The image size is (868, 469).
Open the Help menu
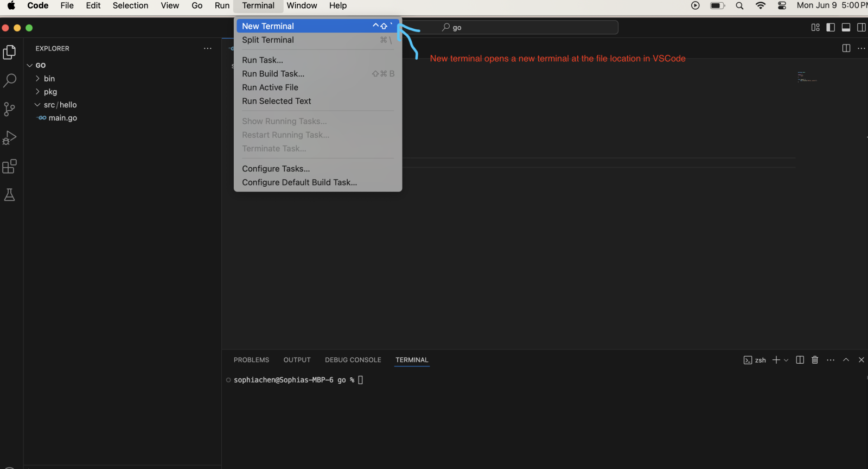click(337, 5)
